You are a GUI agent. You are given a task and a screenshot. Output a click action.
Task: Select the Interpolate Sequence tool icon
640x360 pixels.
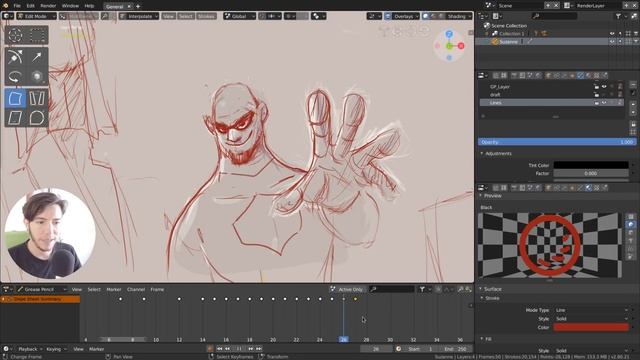point(37,98)
